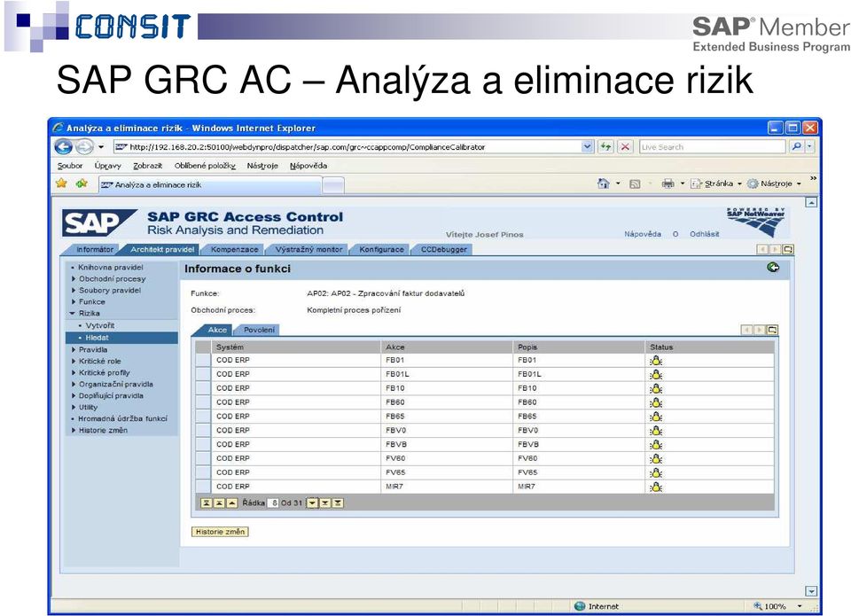Click status icon in FB01L row

point(656,375)
